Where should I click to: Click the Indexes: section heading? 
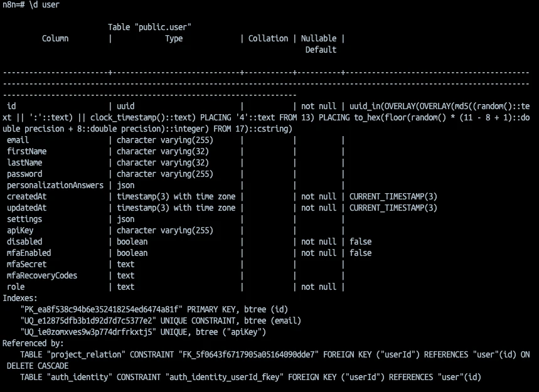20,298
